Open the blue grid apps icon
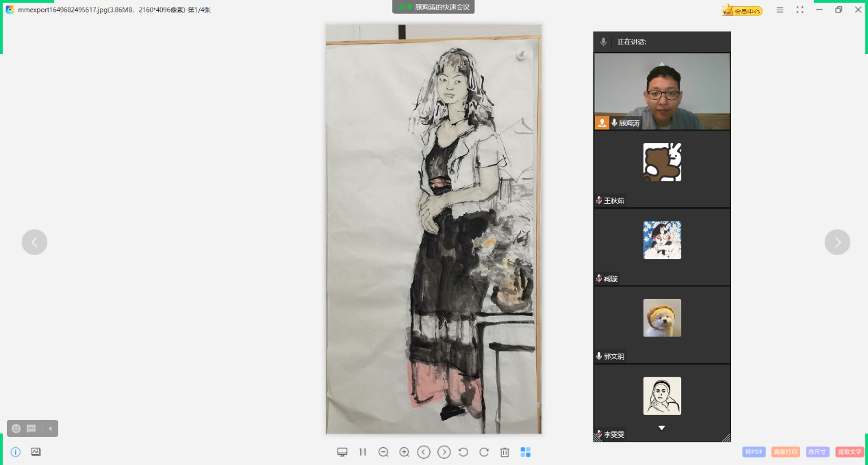 click(526, 452)
